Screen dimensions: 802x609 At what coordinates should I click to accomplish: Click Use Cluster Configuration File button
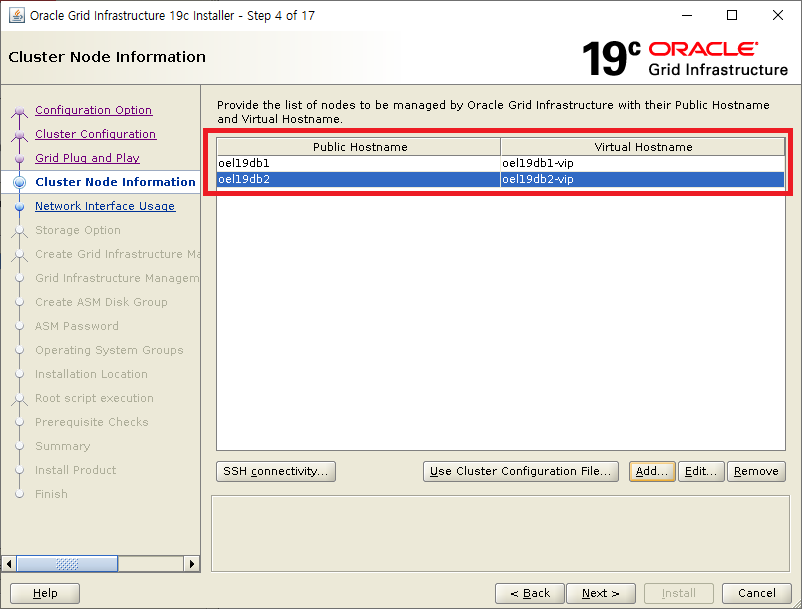(521, 471)
